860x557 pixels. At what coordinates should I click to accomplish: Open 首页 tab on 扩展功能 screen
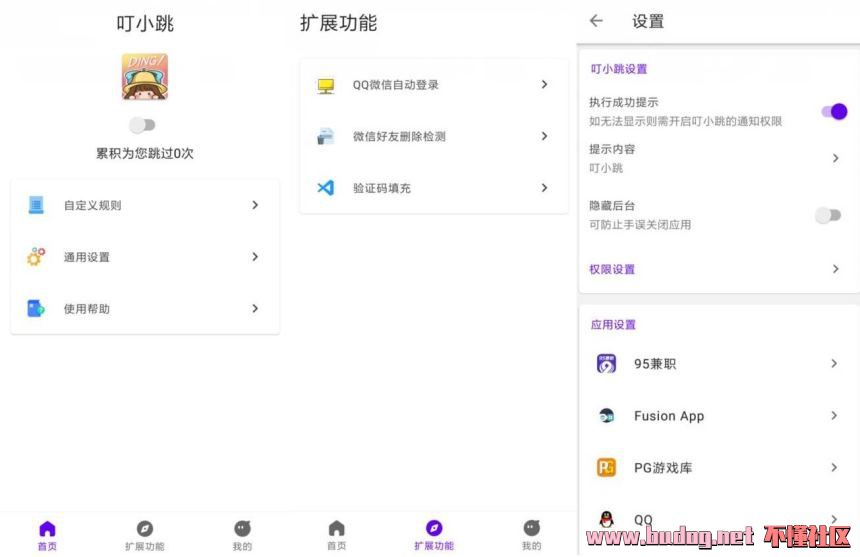point(336,536)
